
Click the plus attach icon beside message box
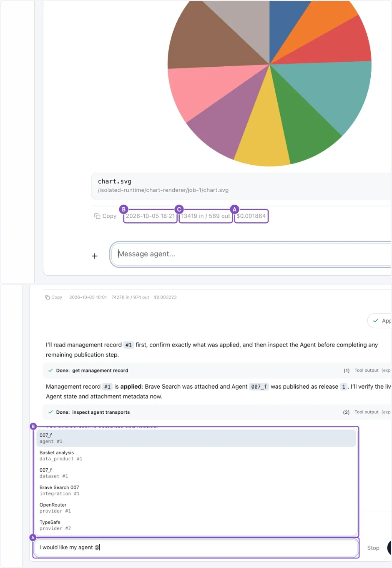click(95, 256)
